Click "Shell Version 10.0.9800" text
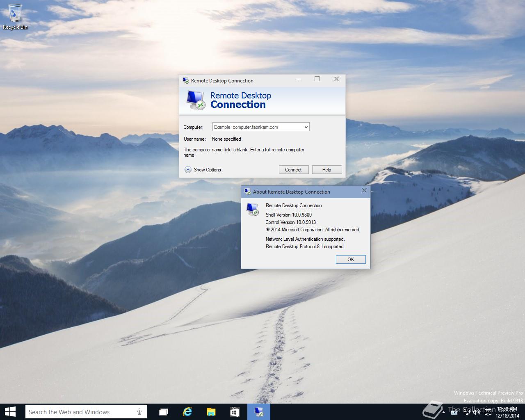The height and width of the screenshot is (420, 525). (x=289, y=215)
